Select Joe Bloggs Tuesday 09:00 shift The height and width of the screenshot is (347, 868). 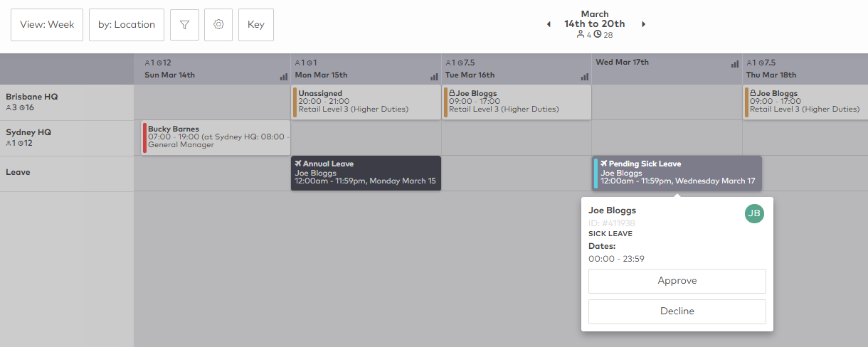click(x=516, y=102)
